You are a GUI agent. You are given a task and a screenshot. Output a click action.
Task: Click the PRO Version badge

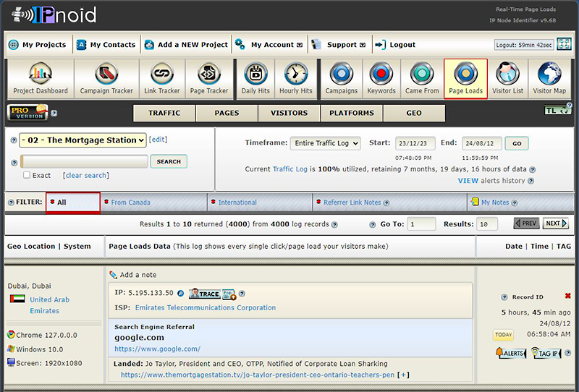tap(28, 113)
